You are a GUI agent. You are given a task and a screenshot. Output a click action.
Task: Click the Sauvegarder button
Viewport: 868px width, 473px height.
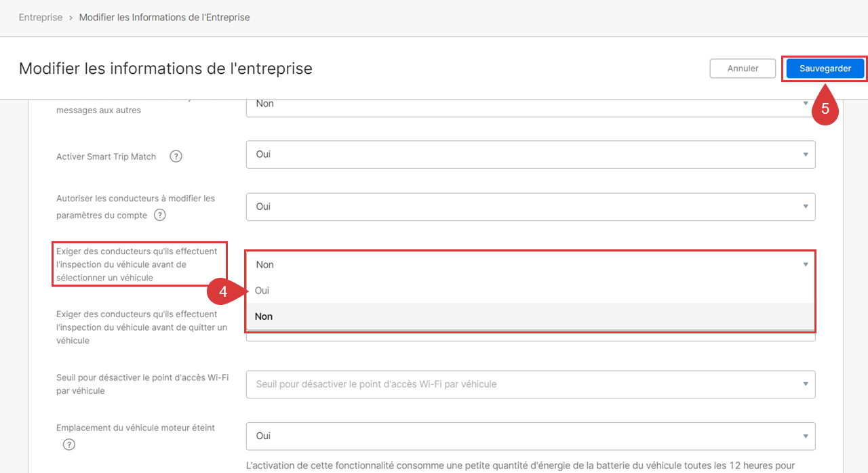click(x=825, y=68)
